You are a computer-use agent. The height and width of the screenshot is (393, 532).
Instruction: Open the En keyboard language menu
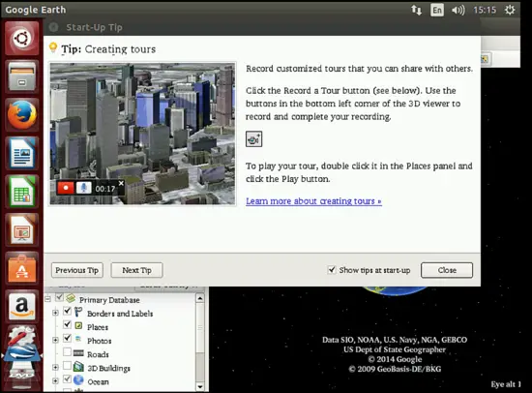437,11
